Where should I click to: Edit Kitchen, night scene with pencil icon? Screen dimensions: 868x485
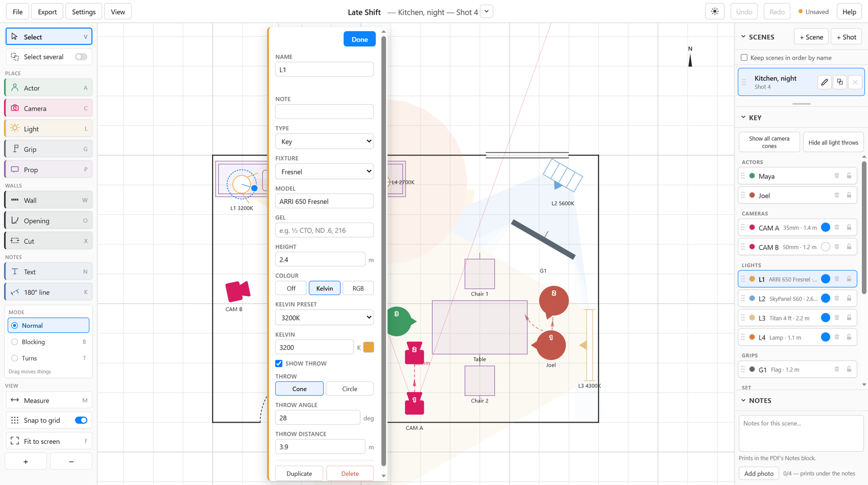[x=825, y=82]
